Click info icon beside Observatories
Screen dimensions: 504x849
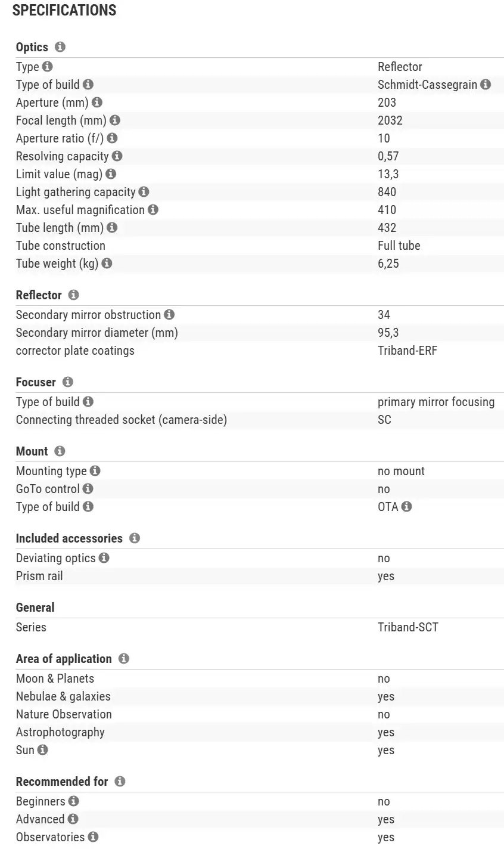(93, 837)
